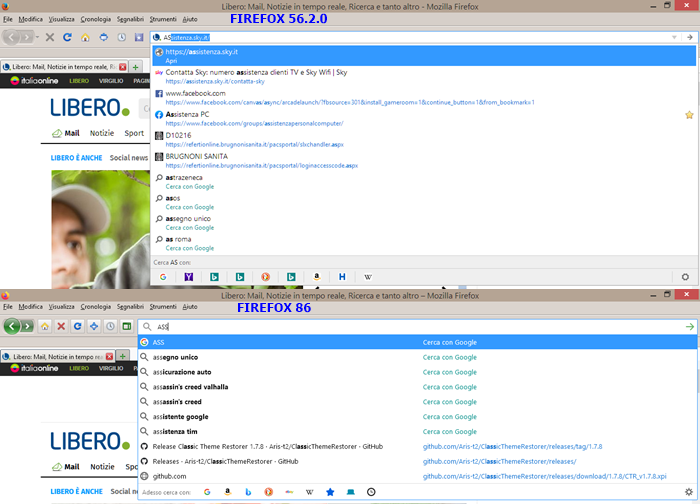Click bookmark star on Assistenza PC row
This screenshot has height=504, width=700.
point(689,115)
